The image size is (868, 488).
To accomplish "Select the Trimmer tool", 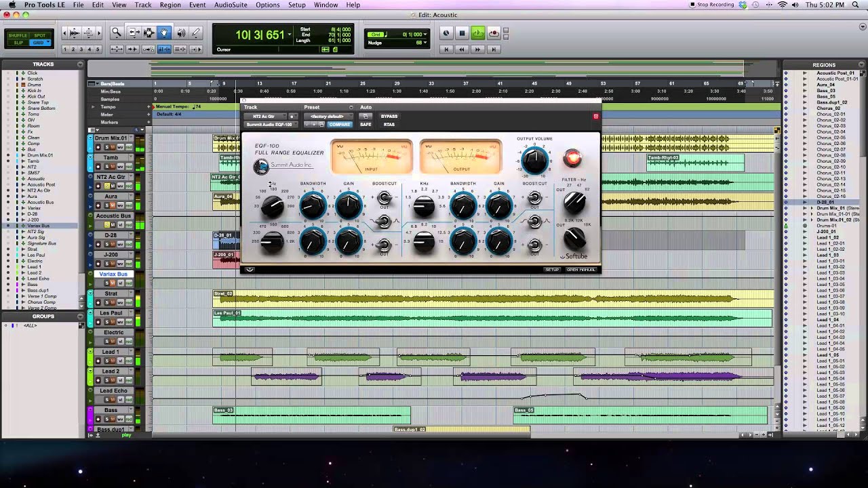I will (x=134, y=33).
